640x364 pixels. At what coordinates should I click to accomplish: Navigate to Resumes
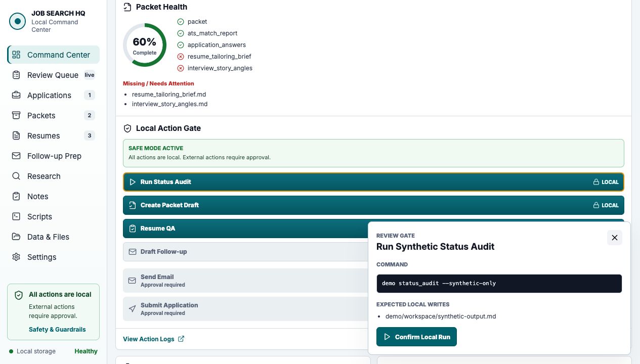click(54, 135)
